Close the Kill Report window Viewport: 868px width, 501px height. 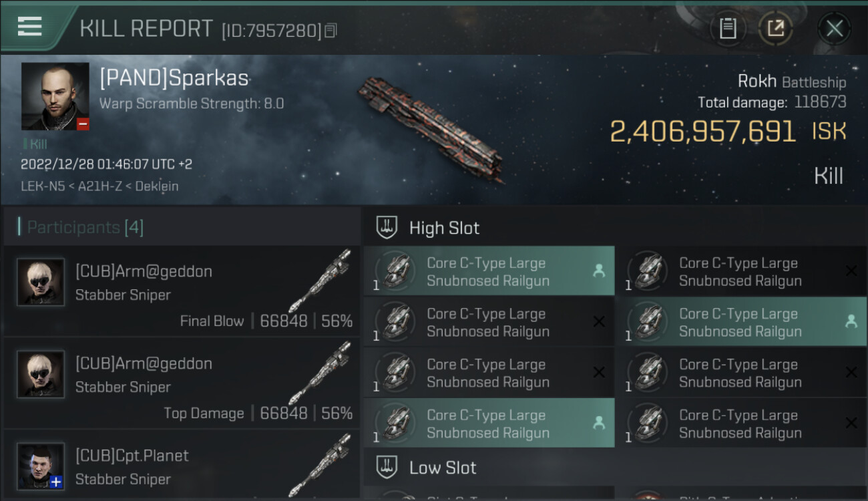[834, 28]
